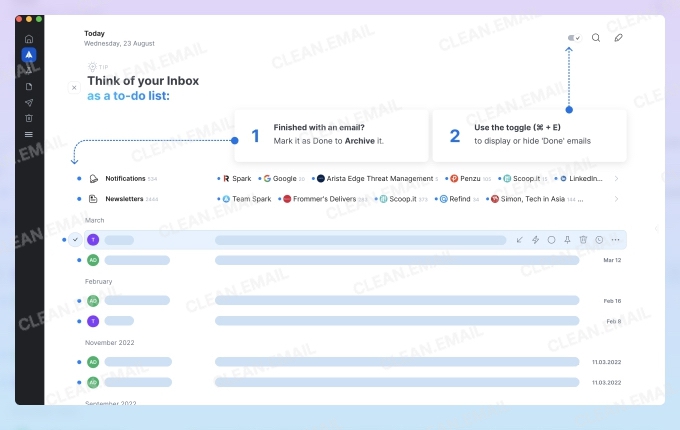Image resolution: width=680 pixels, height=430 pixels.
Task: Select the Team Spark sender in Newsletters
Action: 246,199
